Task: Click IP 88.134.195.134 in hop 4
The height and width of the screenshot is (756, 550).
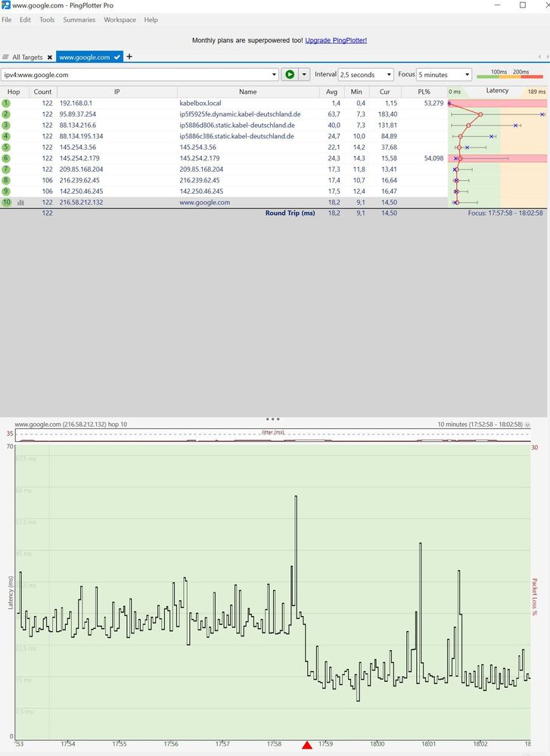Action: [x=82, y=136]
